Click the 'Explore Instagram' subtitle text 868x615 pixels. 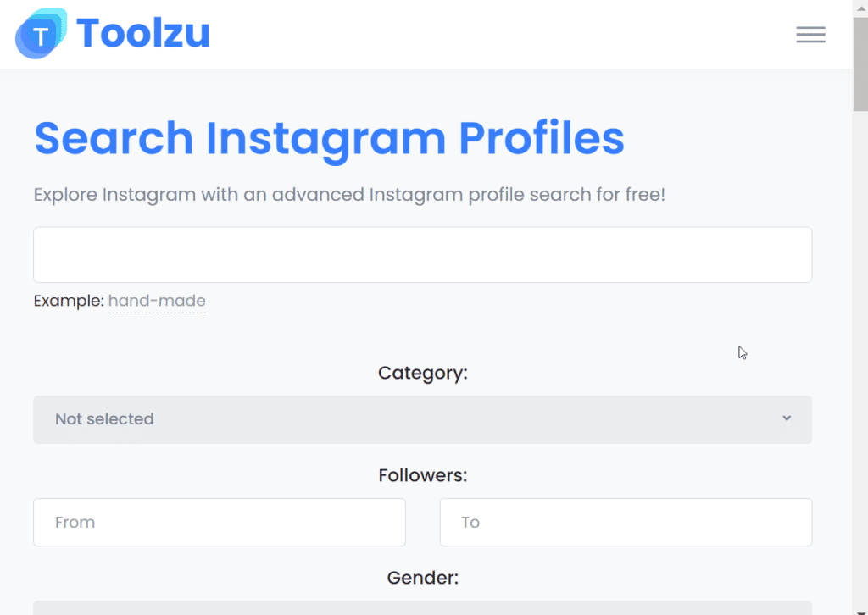[349, 195]
